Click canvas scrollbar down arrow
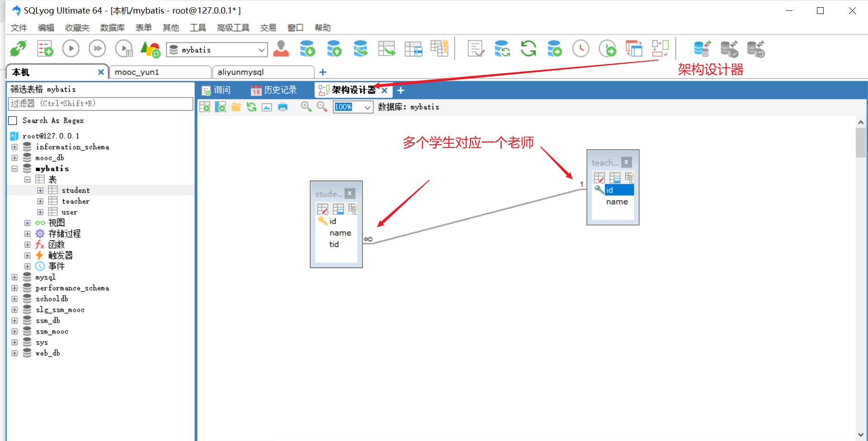Image resolution: width=868 pixels, height=441 pixels. pos(861,435)
